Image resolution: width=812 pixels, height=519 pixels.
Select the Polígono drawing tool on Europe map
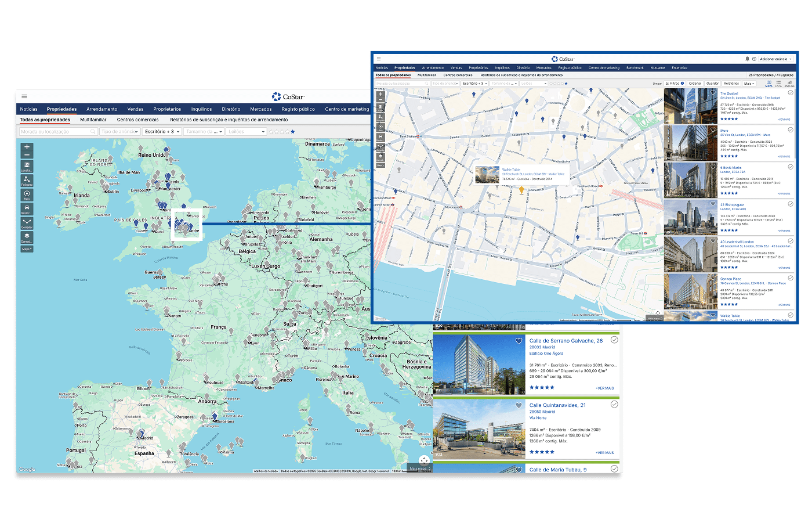click(27, 181)
